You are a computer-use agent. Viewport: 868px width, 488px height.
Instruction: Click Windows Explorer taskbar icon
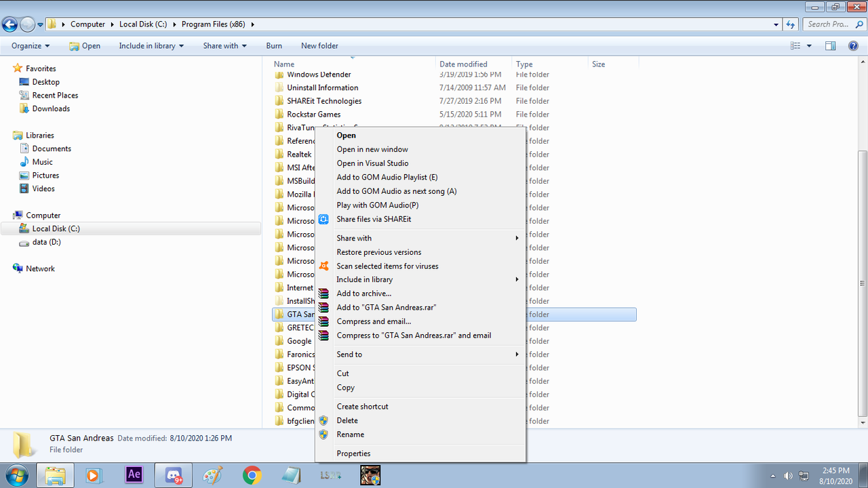(55, 475)
